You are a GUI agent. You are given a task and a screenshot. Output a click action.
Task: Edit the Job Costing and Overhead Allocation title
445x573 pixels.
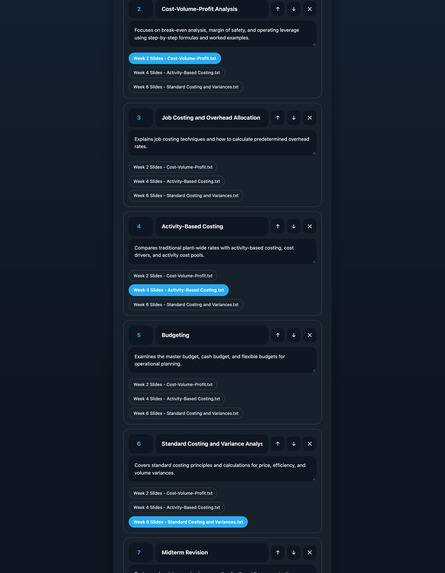[x=212, y=118]
